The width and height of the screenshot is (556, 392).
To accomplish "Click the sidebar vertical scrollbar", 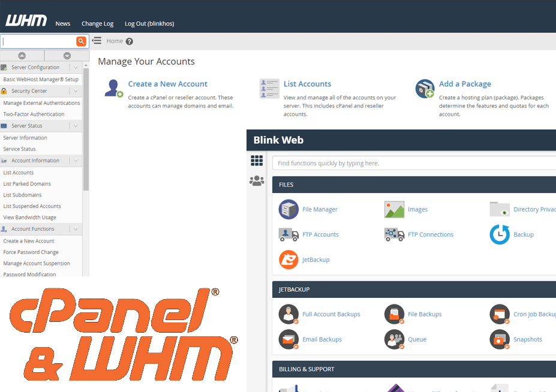I will pyautogui.click(x=86, y=129).
